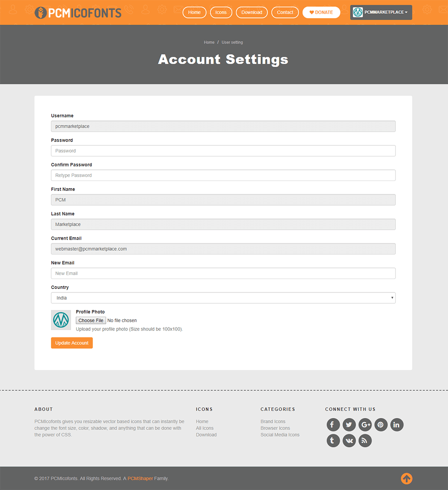Expand the PCMMARKETPLACE user menu
The image size is (448, 490).
(381, 13)
